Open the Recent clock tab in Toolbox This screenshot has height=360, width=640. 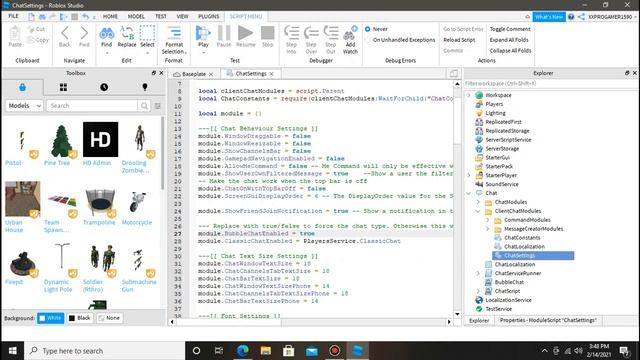click(104, 87)
